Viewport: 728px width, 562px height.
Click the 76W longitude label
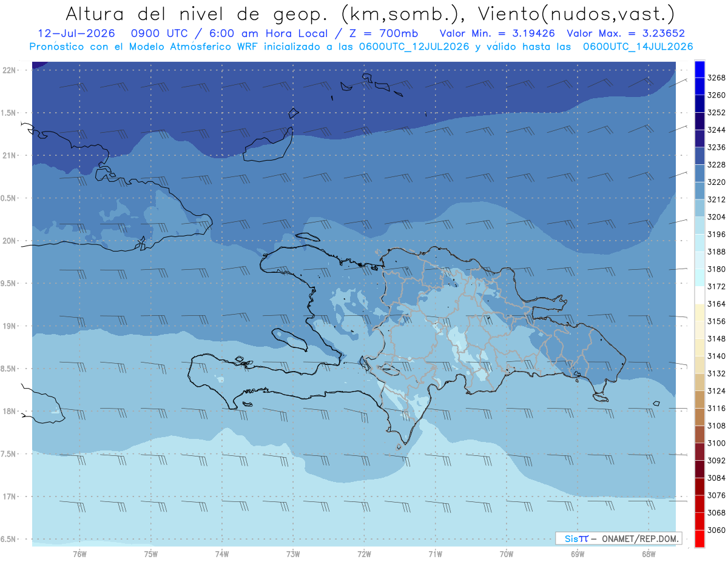pyautogui.click(x=79, y=553)
